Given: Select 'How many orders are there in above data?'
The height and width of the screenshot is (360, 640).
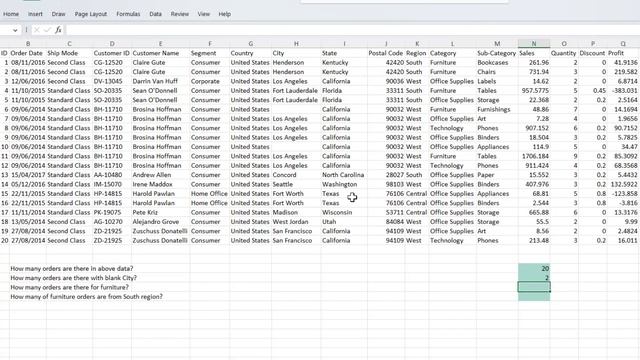Looking at the screenshot, I should coord(72,269).
